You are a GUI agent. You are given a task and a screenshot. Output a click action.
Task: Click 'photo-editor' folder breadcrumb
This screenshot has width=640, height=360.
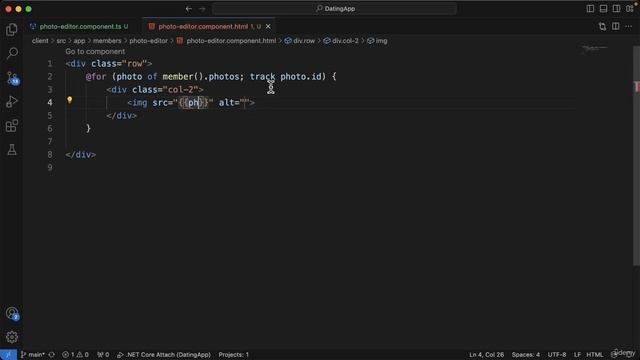(x=149, y=41)
